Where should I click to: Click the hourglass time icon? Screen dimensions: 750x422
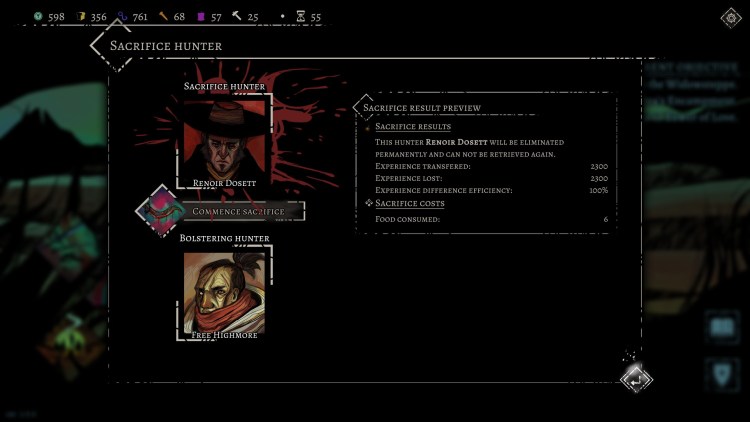(299, 16)
